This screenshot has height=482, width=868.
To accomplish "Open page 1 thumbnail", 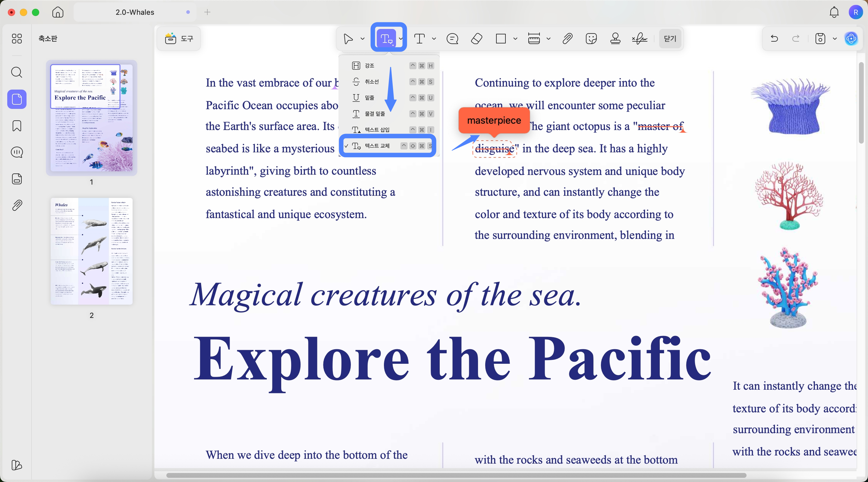I will point(91,118).
